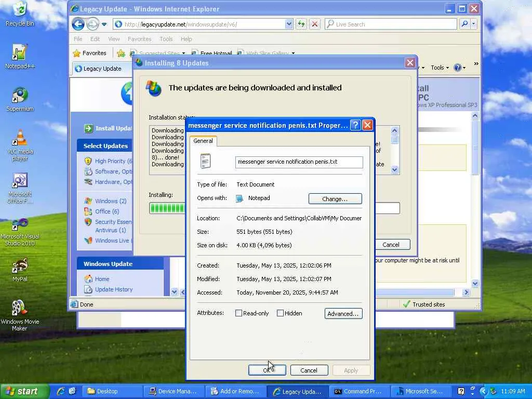Click the blue tray expand arrow icon
The image size is (532, 399).
(x=483, y=391)
